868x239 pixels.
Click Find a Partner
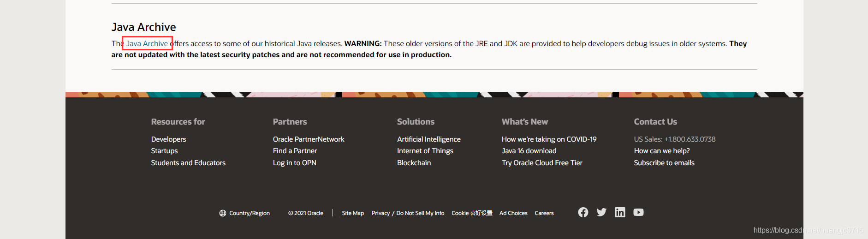295,151
